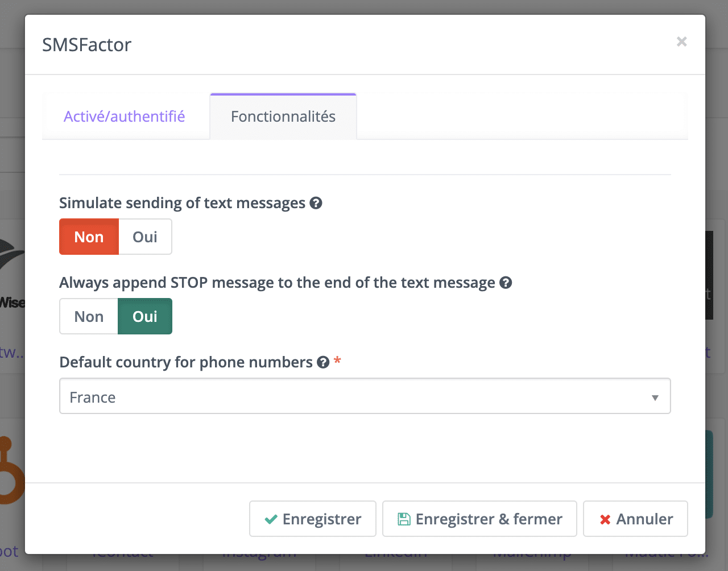
Task: Click the floppy disk save icon
Action: [x=404, y=519]
